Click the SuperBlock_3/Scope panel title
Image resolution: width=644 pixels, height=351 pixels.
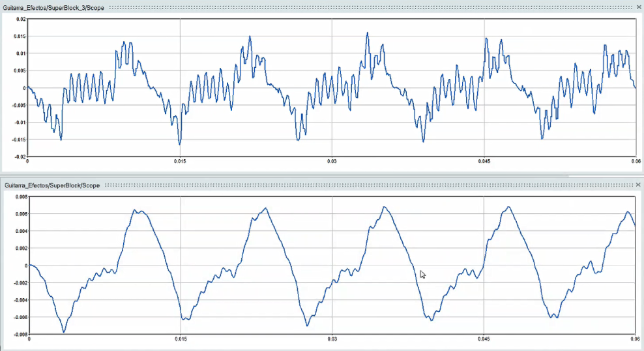[x=54, y=7]
